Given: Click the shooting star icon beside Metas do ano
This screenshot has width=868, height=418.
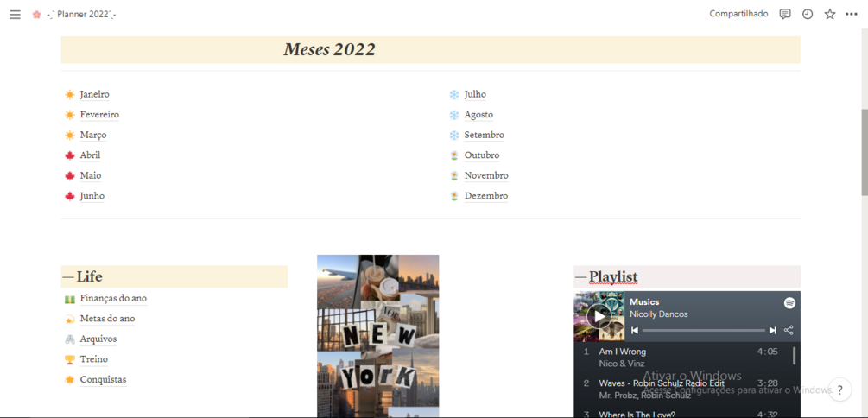Looking at the screenshot, I should (70, 319).
